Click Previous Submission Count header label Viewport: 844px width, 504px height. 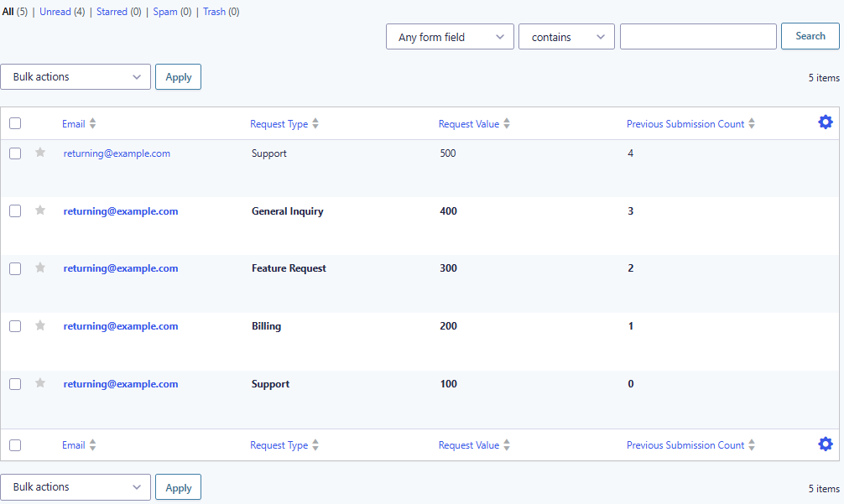pos(685,124)
